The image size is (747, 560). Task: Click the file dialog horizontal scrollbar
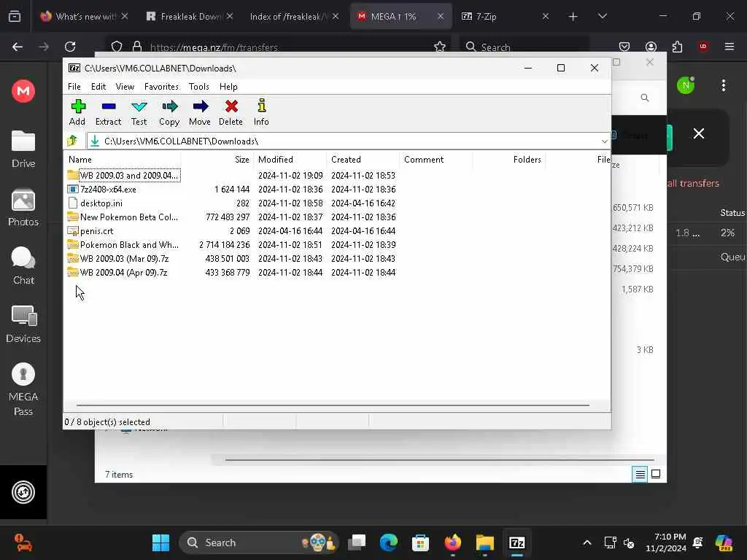(439, 460)
